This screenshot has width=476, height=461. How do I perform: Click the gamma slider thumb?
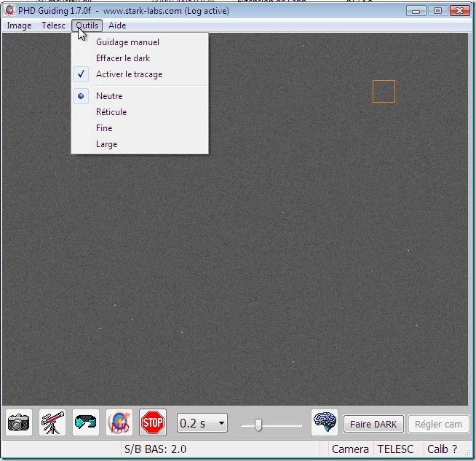258,425
